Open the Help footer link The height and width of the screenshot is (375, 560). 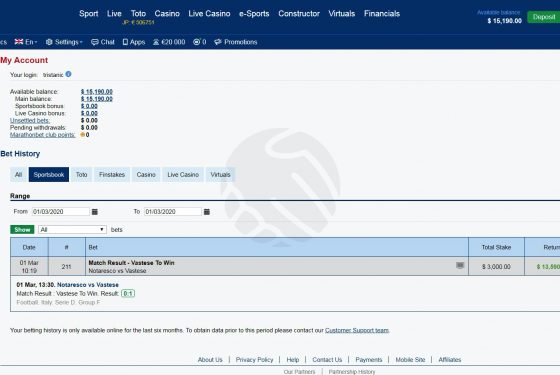pyautogui.click(x=293, y=360)
